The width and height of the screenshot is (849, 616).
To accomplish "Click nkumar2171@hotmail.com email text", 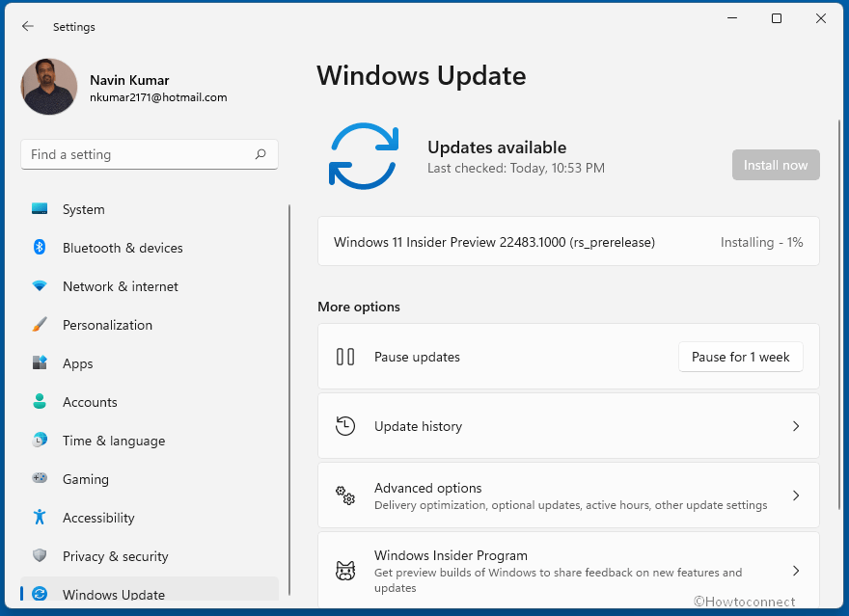I will pos(158,97).
